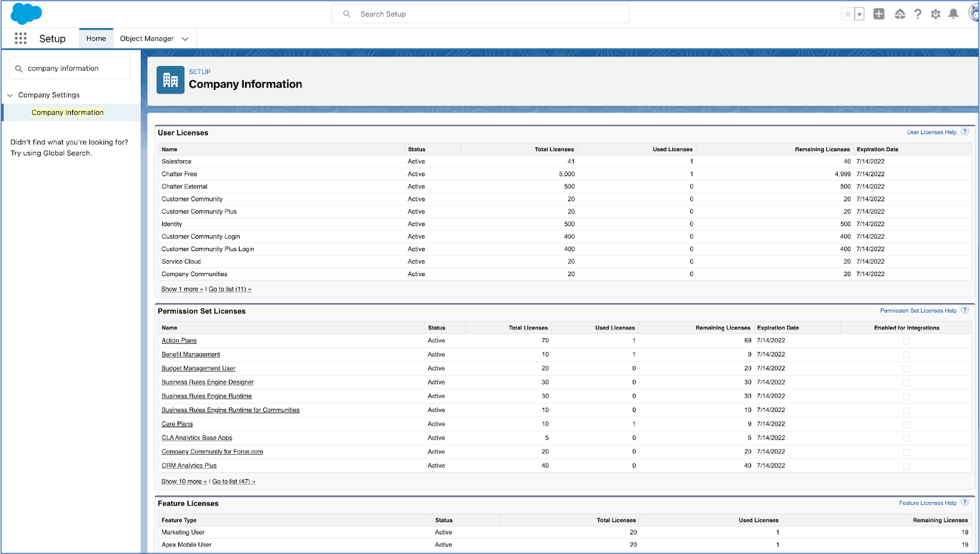
Task: Expand the Object Manager dropdown chevron
Action: pyautogui.click(x=186, y=38)
